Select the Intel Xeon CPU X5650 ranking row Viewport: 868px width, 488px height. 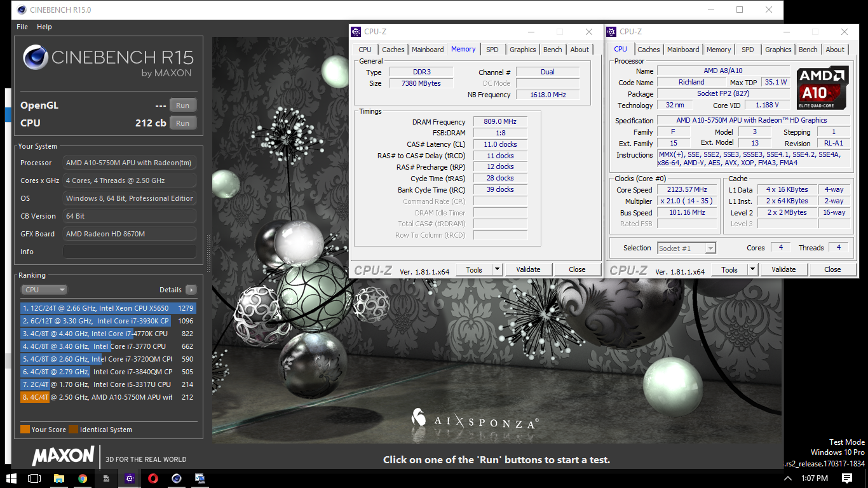(x=108, y=308)
